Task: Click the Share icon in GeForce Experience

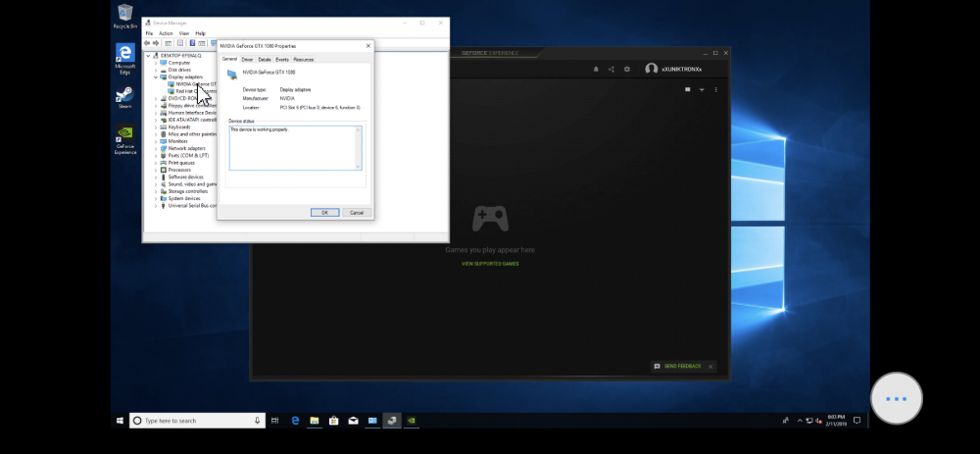Action: pyautogui.click(x=612, y=70)
